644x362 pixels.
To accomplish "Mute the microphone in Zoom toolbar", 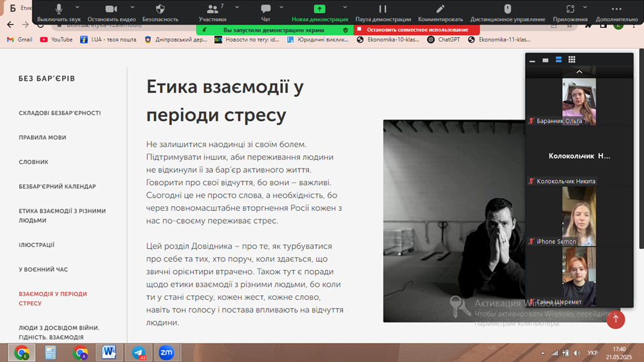I will coord(59,13).
